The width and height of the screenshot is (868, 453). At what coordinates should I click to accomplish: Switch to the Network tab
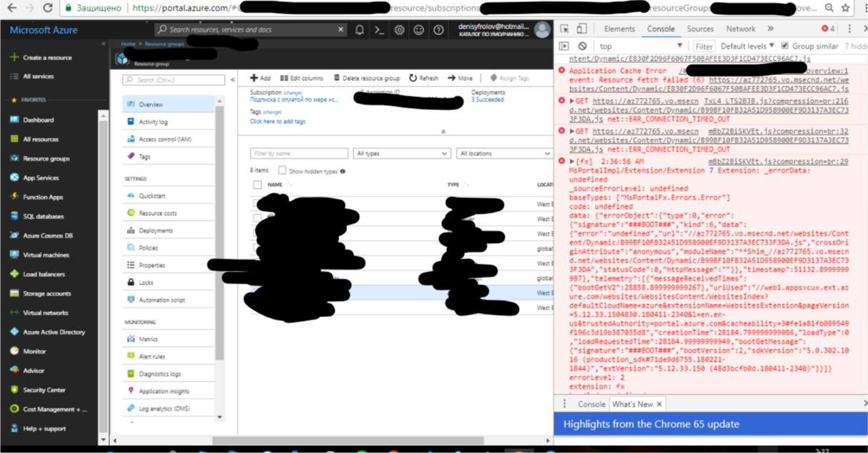[741, 29]
